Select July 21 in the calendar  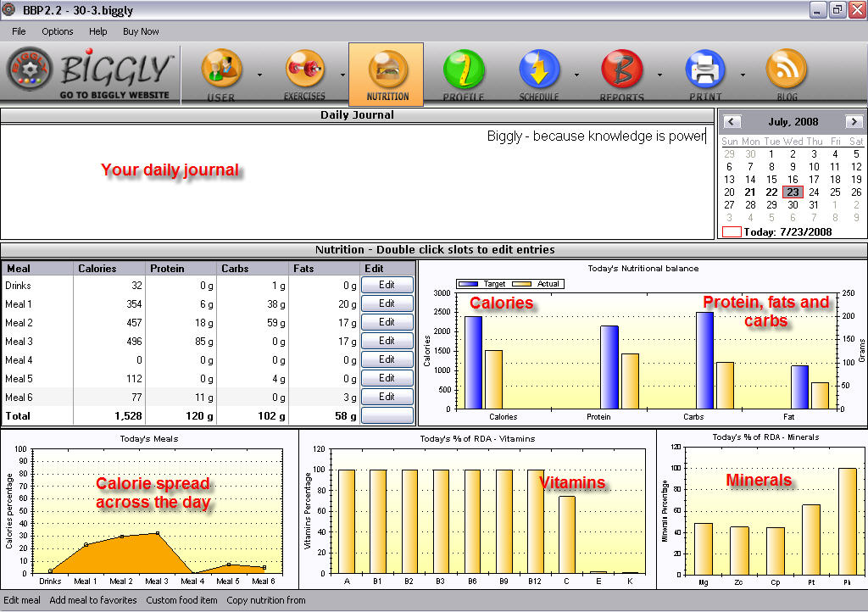750,192
